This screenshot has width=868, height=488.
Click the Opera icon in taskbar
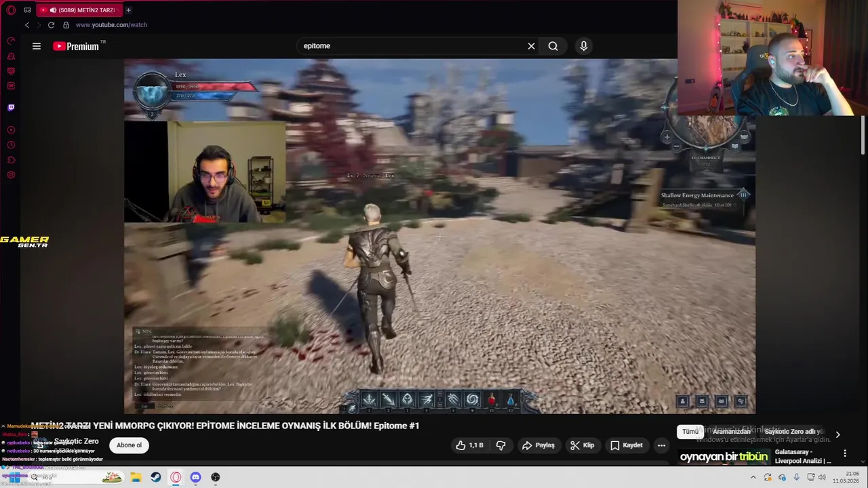(176, 477)
